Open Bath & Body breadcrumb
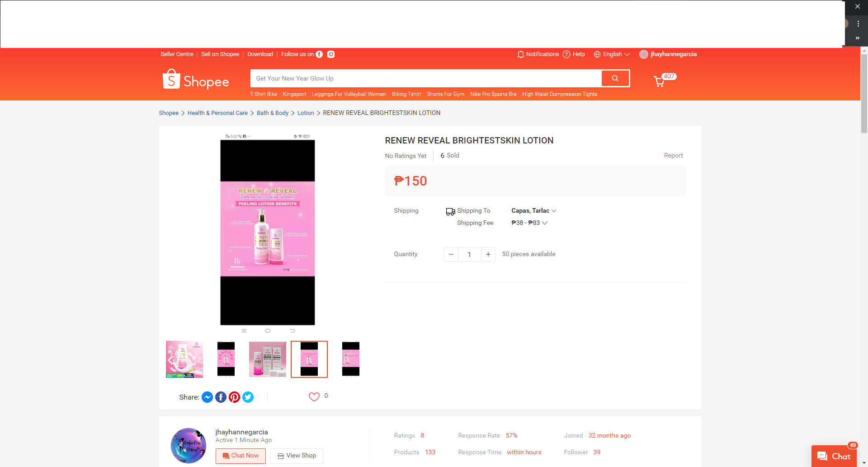The width and height of the screenshot is (868, 467). coord(273,113)
